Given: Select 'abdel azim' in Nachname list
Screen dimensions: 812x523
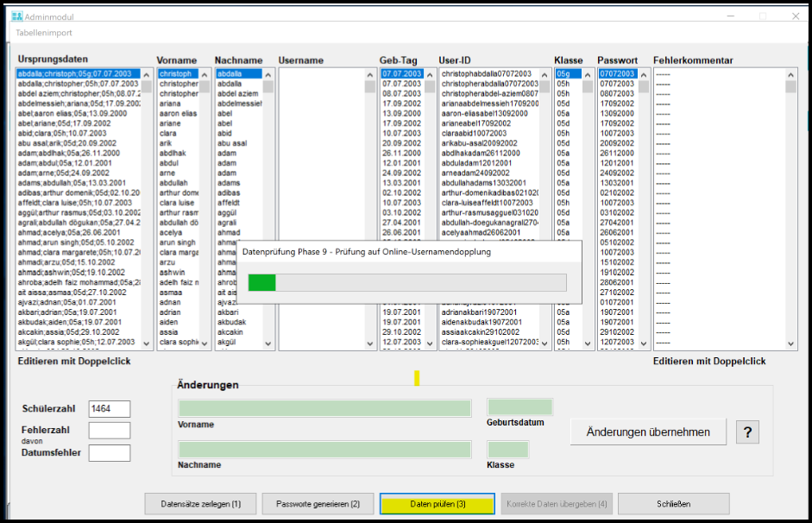Looking at the screenshot, I should (237, 93).
